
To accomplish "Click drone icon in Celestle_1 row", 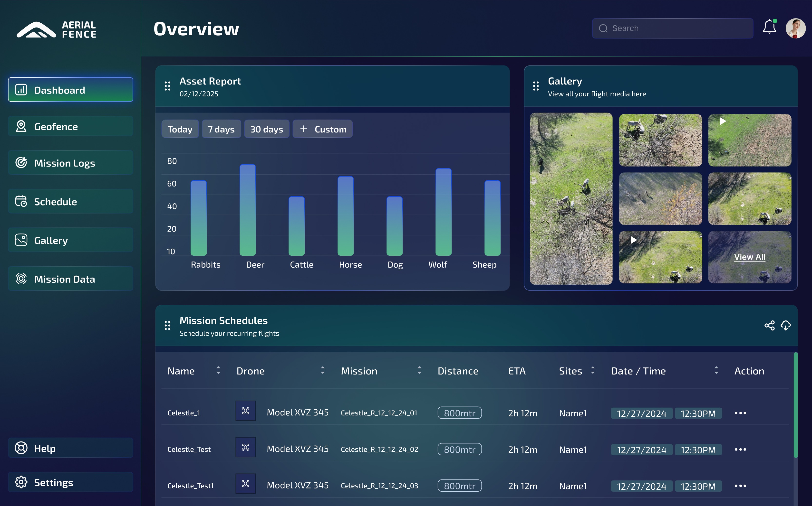I will coord(245,411).
